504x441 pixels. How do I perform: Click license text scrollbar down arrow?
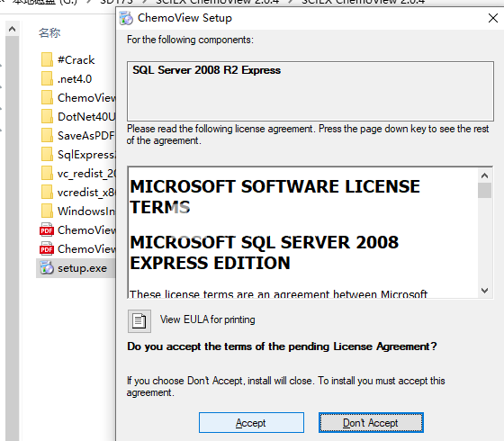click(484, 291)
